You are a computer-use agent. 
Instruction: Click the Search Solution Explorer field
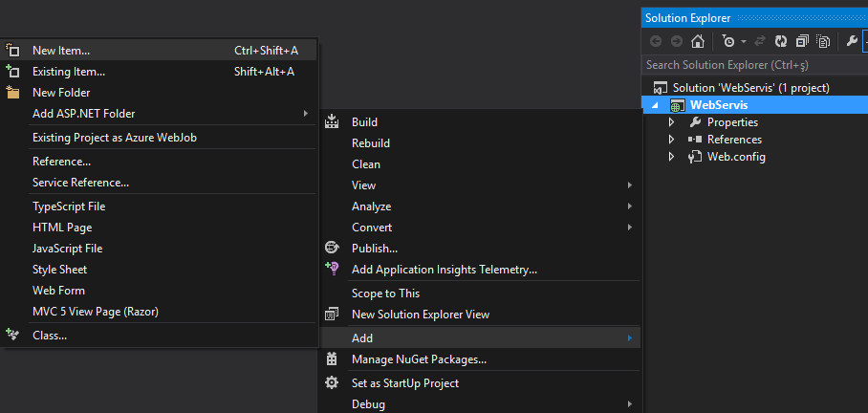click(754, 65)
